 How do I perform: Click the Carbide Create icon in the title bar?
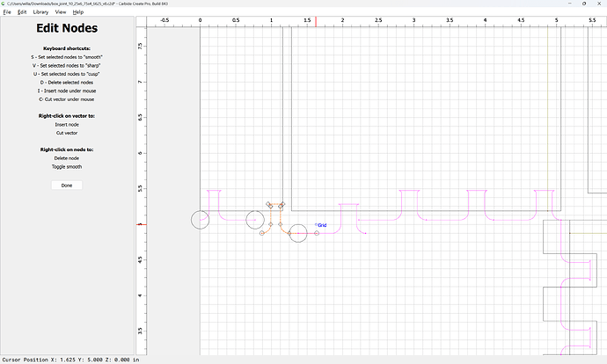coord(4,4)
